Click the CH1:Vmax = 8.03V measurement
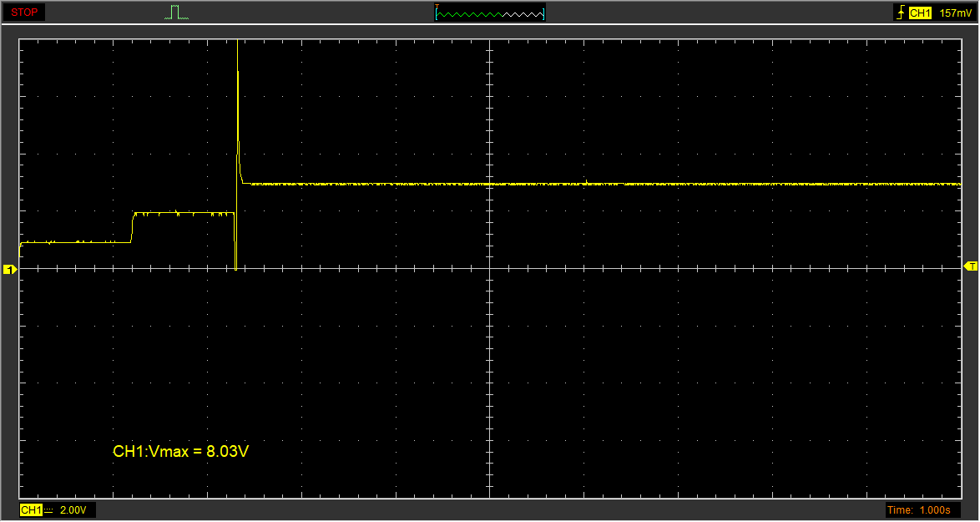This screenshot has width=980, height=522. pos(180,451)
